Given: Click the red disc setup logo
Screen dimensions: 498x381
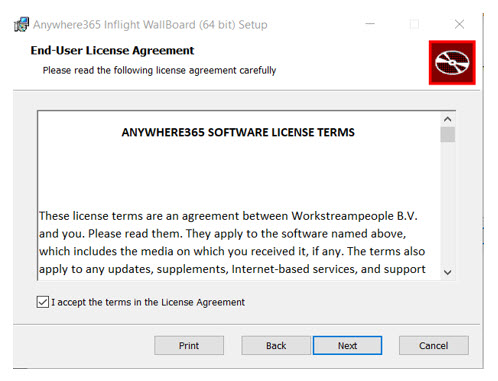Looking at the screenshot, I should click(x=452, y=63).
